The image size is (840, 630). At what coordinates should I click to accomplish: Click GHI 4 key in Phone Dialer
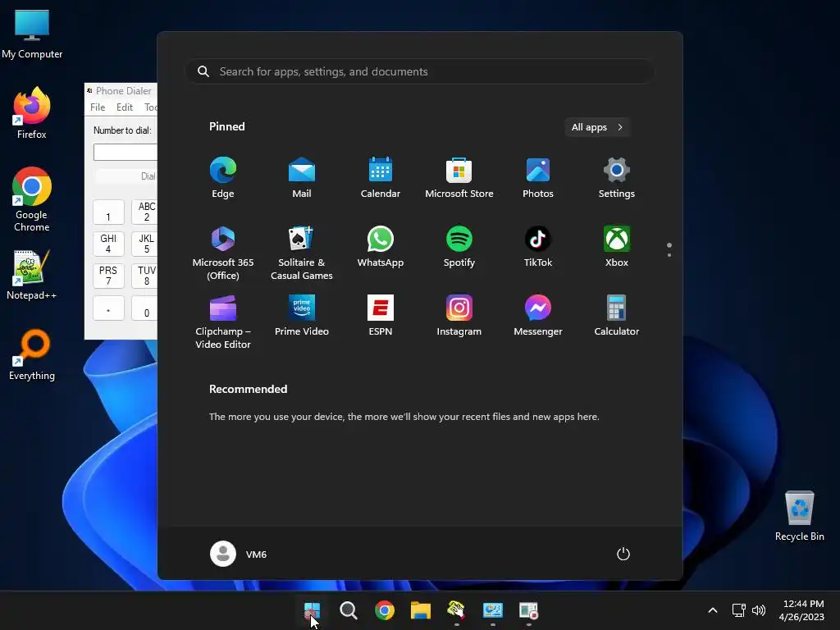[x=108, y=244]
